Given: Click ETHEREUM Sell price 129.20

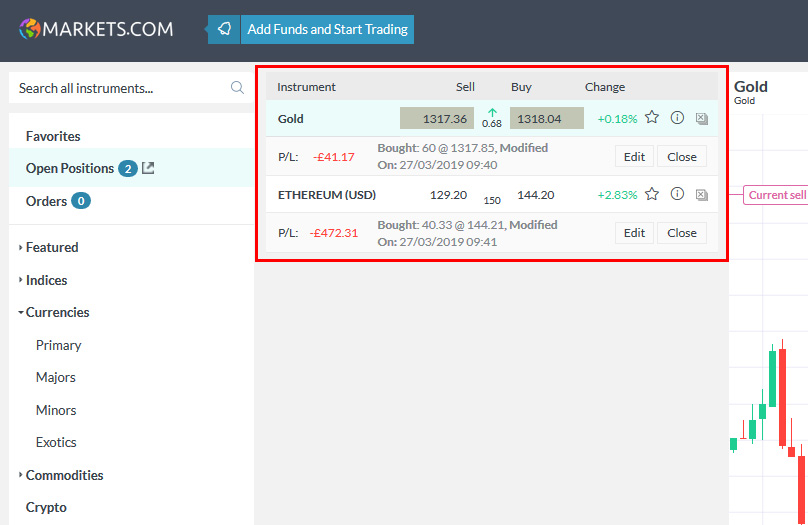Looking at the screenshot, I should pos(448,195).
